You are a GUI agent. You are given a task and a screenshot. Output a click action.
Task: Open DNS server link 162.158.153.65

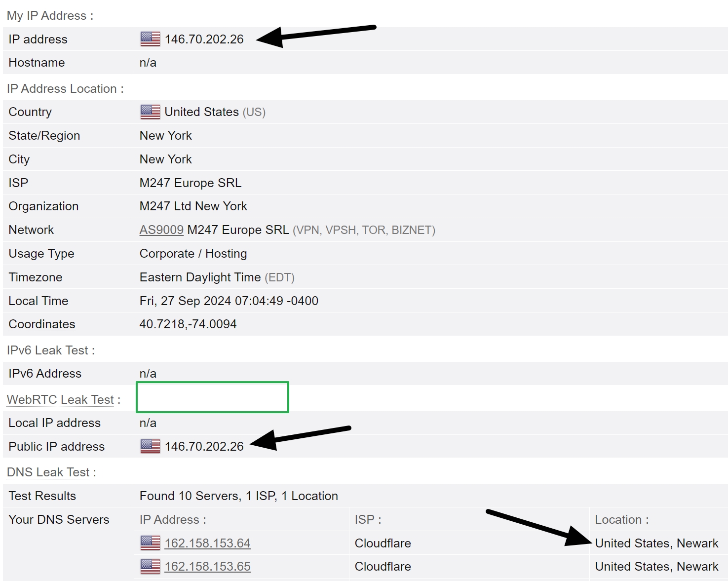point(207,566)
